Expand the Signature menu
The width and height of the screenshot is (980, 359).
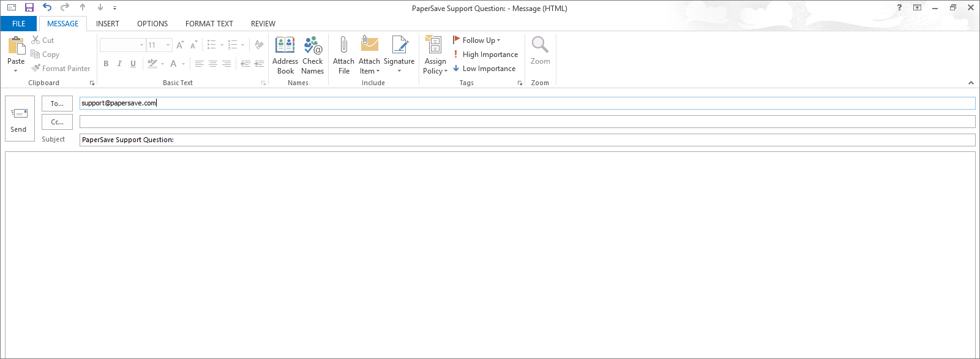pos(399,71)
